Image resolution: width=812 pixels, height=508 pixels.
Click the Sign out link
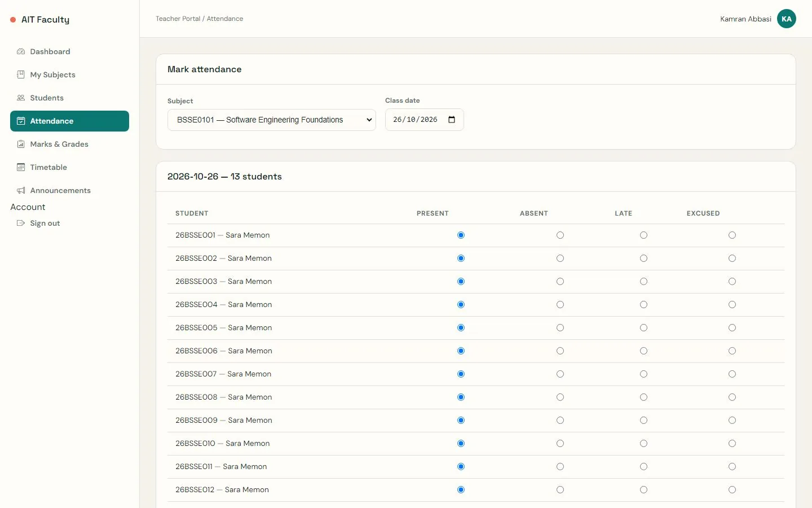(69, 223)
